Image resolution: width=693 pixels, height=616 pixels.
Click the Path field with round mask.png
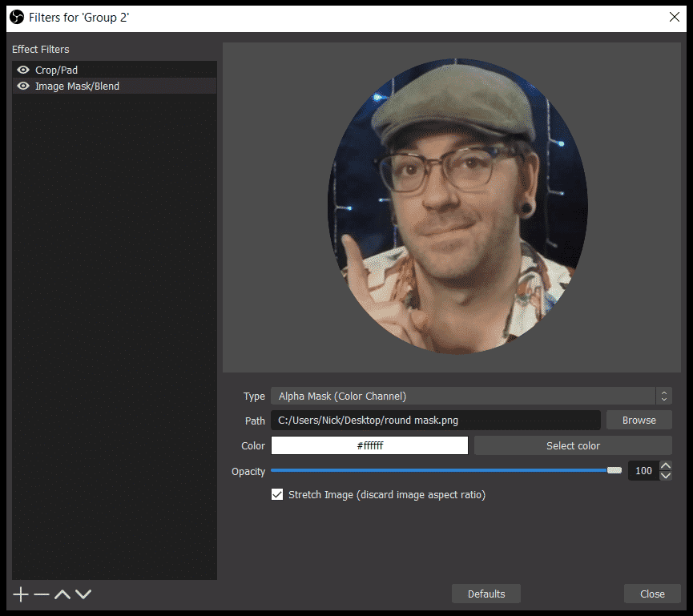[x=436, y=421]
